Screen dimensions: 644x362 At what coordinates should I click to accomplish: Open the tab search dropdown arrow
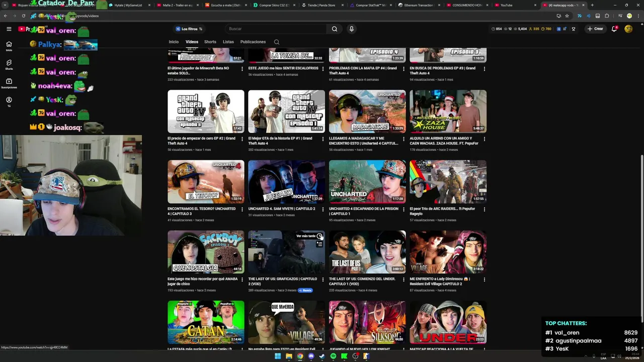(5, 5)
